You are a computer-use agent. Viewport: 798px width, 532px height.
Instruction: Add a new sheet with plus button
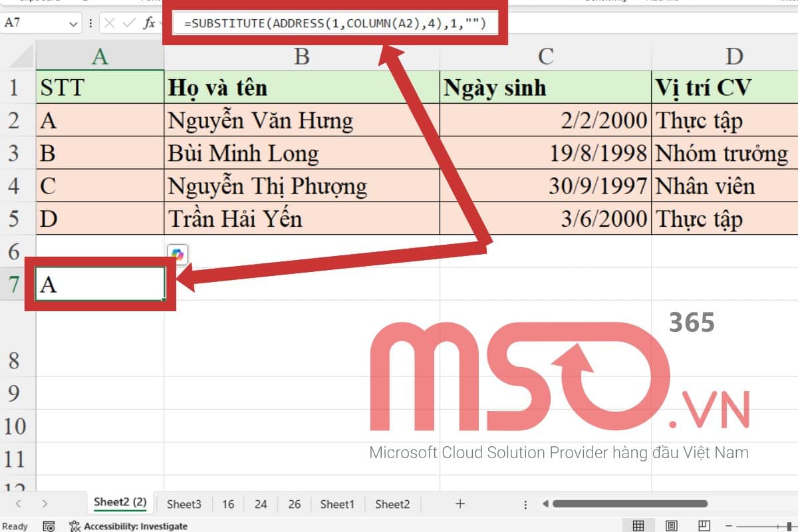460,504
